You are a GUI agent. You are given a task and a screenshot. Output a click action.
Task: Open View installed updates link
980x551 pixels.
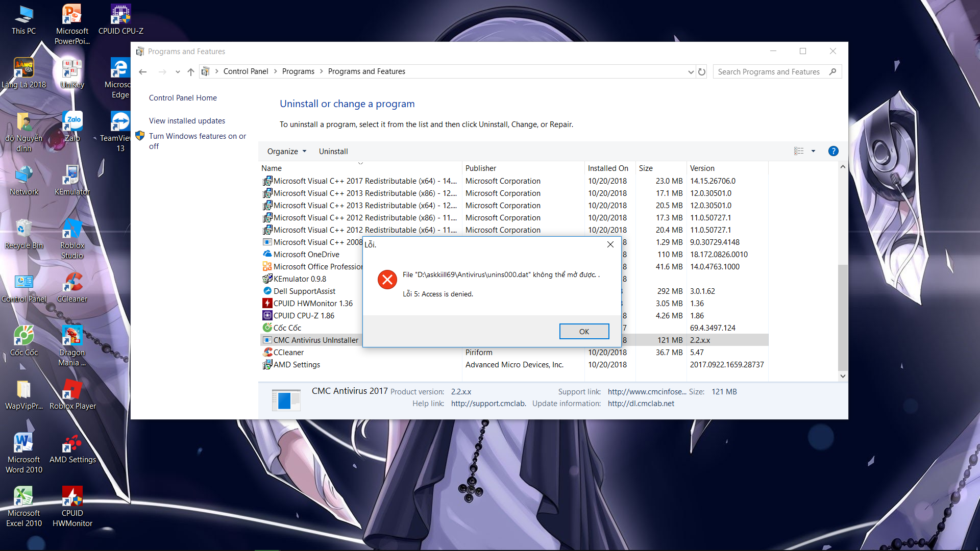click(x=187, y=121)
